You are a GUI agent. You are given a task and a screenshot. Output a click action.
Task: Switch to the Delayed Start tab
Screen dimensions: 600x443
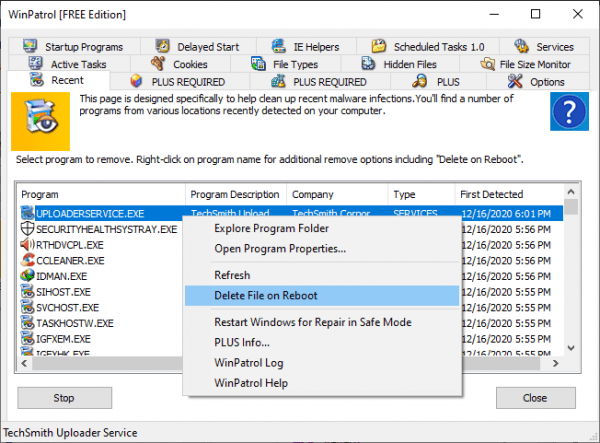198,47
